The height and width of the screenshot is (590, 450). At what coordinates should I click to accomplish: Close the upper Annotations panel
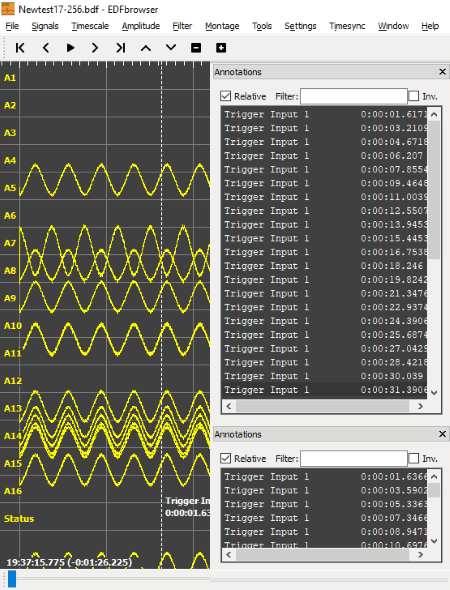[x=442, y=71]
